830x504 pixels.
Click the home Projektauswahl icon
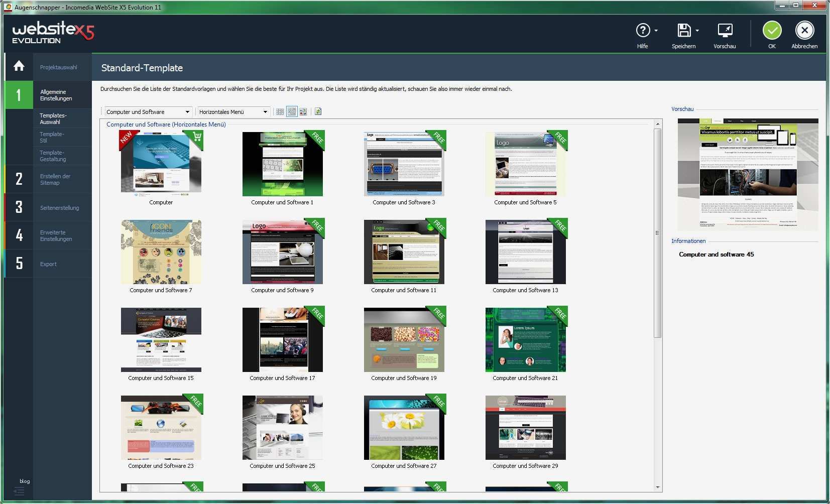(x=19, y=66)
